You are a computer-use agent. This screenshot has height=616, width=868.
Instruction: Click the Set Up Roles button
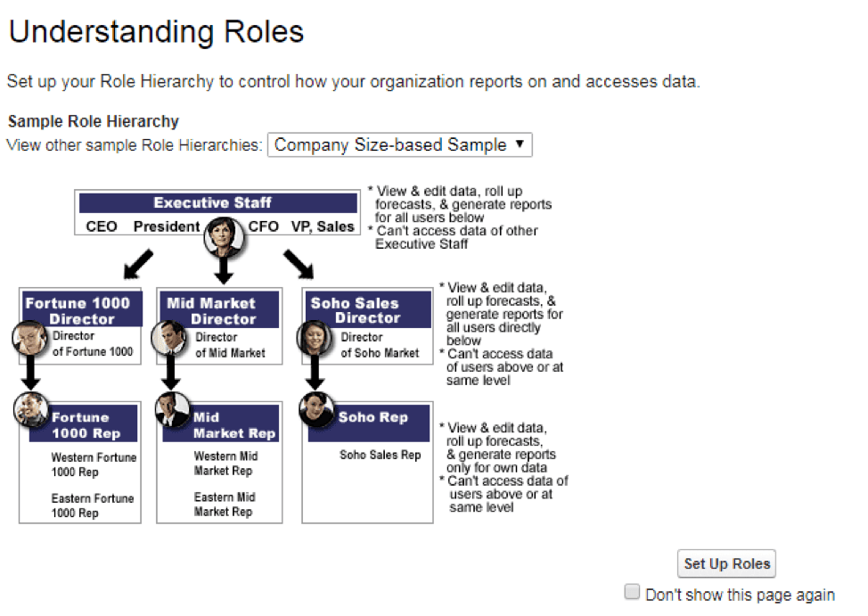click(726, 563)
